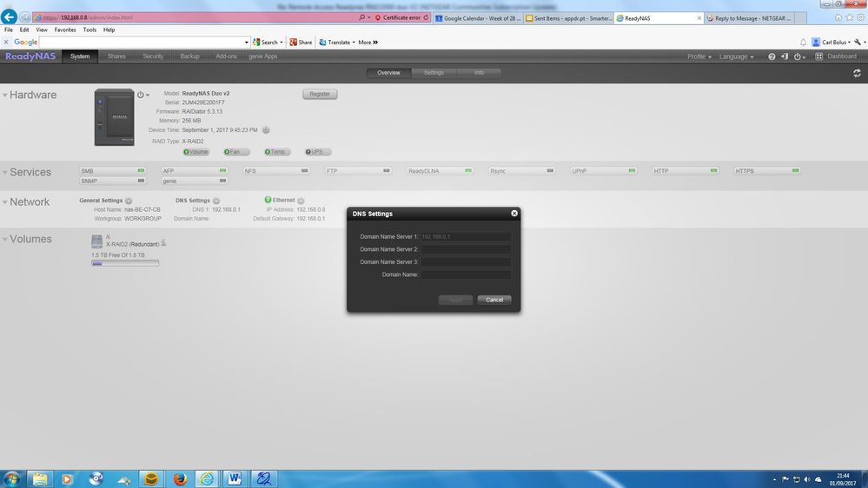The height and width of the screenshot is (488, 868).
Task: Open the Profile dropdown menu
Action: pos(699,56)
